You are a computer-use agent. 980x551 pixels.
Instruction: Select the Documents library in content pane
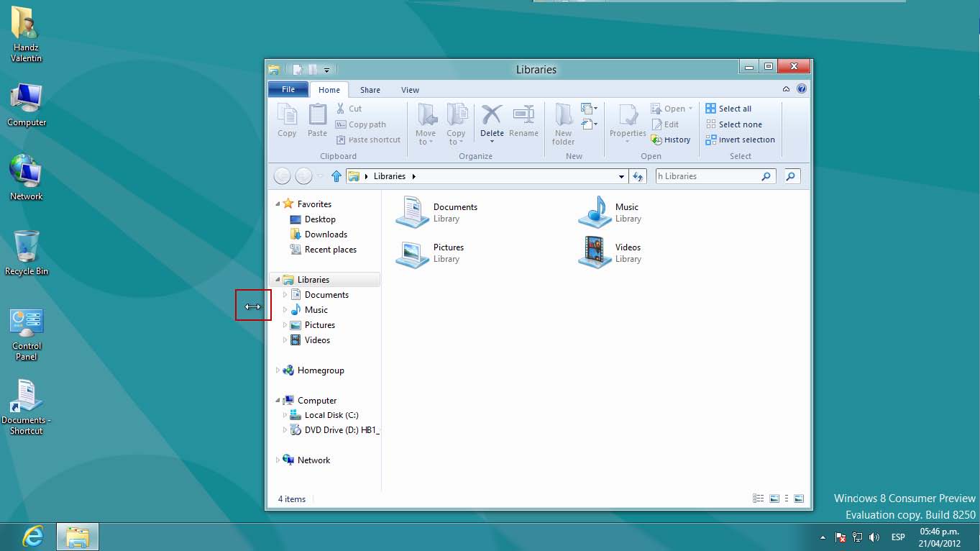coord(437,212)
